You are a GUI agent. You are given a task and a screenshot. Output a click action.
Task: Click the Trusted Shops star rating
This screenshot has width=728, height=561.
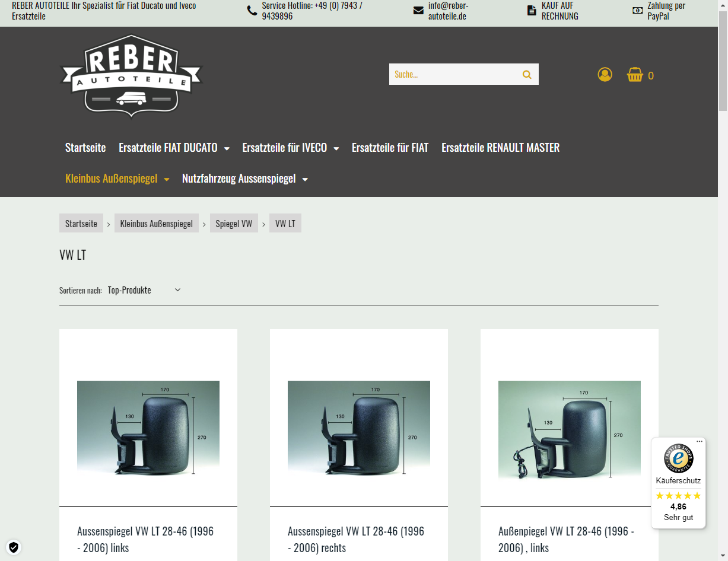[x=678, y=496]
